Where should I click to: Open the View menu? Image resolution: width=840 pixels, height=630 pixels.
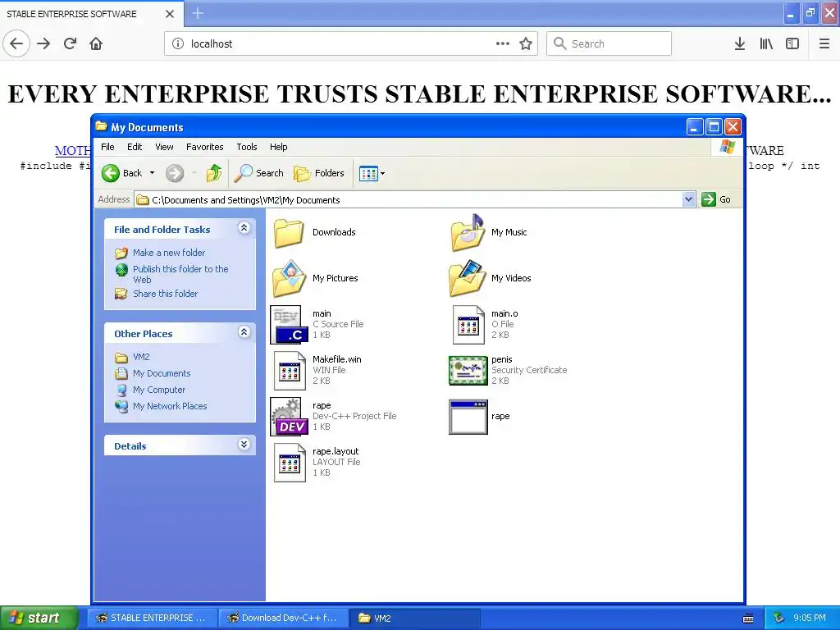164,147
